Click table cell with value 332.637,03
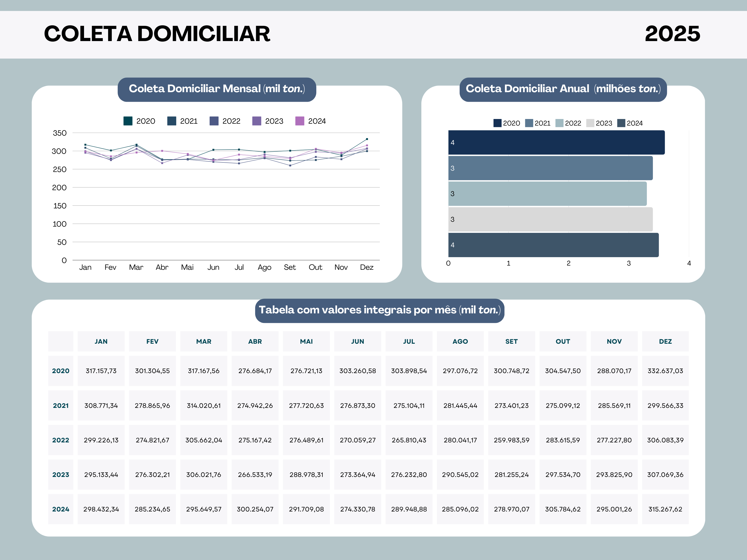 (665, 371)
